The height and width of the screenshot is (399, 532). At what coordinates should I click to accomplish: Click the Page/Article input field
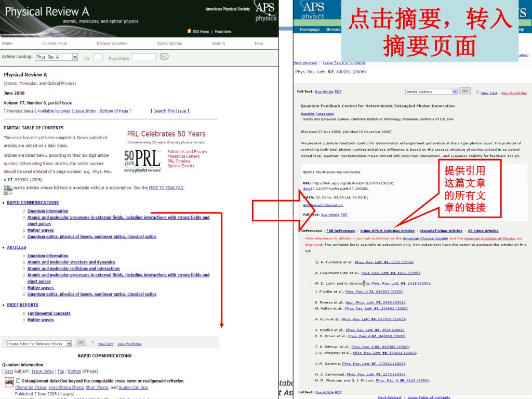144,57
